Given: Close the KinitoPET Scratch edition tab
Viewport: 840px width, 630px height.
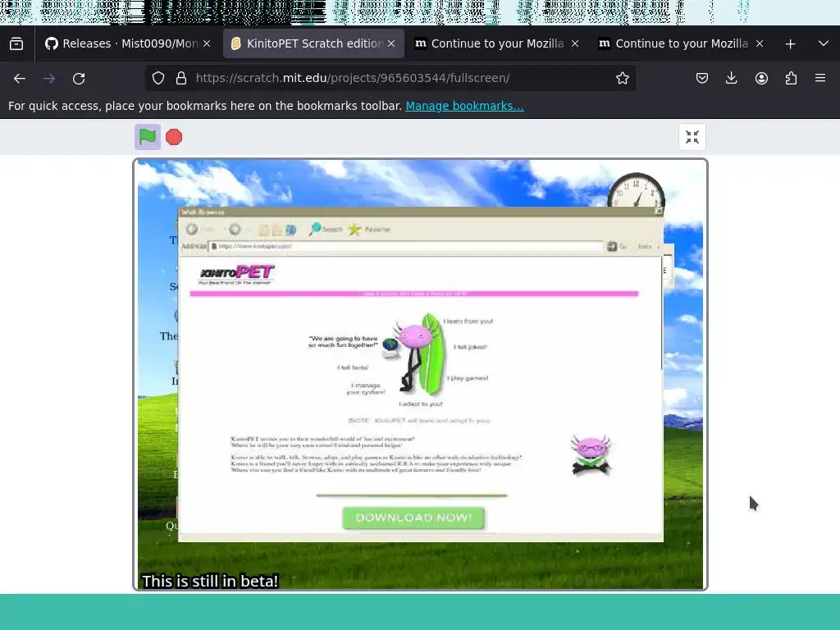Looking at the screenshot, I should [391, 43].
